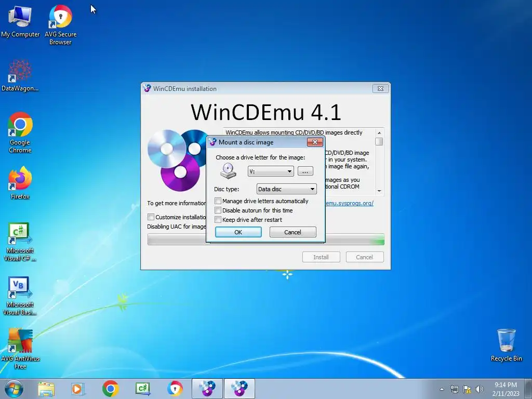Open Microsoft Visual C# desktop shortcut

tap(20, 242)
